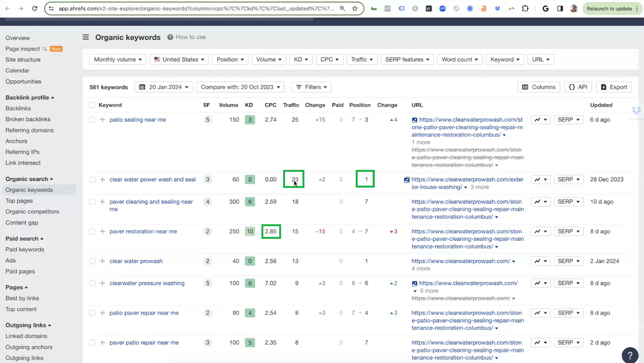The image size is (644, 363).
Task: Open the United States country dropdown
Action: coord(179,59)
